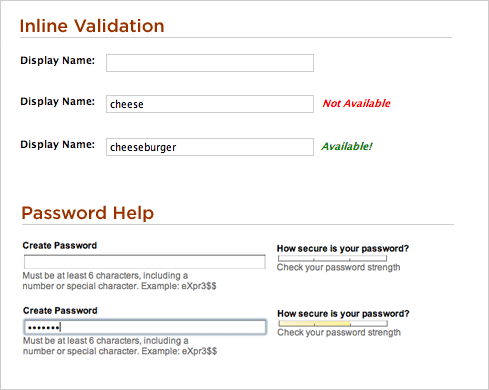Click the empty Create Password field
The height and width of the screenshot is (390, 489).
click(145, 262)
